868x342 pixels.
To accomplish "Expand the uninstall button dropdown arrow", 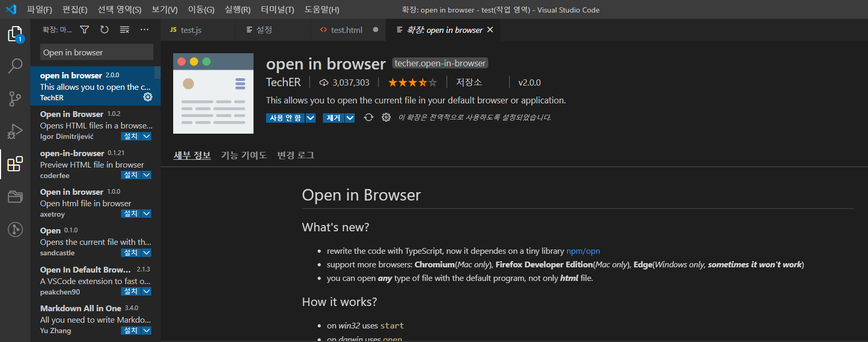I will (x=350, y=118).
